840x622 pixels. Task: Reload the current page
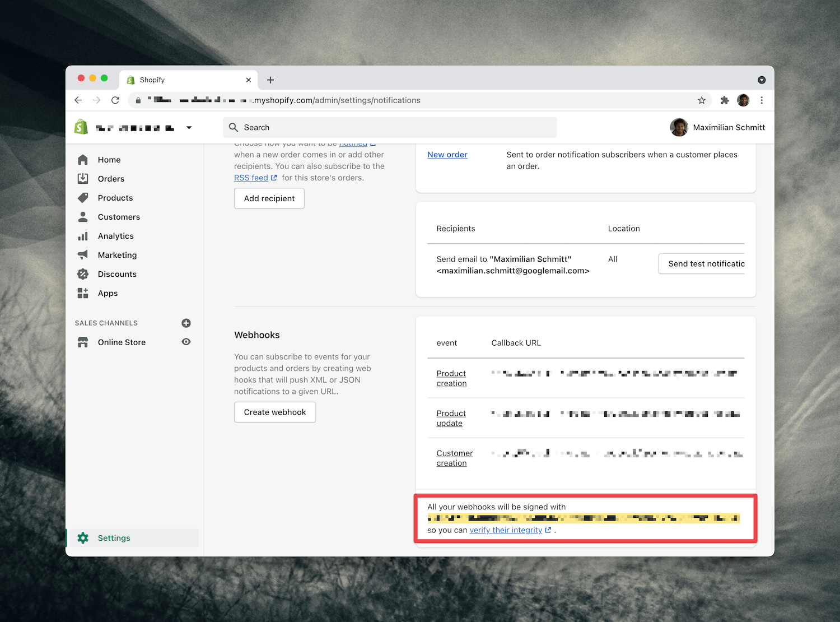pos(115,100)
